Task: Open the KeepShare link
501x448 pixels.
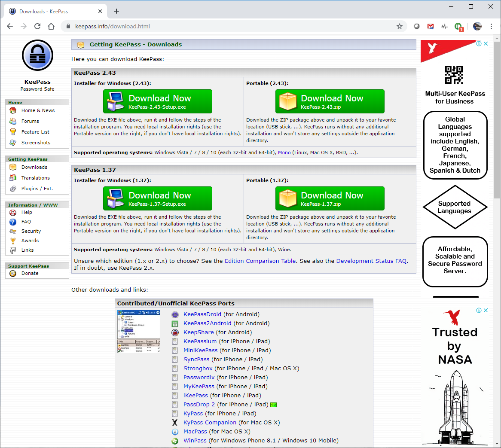Action: point(199,332)
